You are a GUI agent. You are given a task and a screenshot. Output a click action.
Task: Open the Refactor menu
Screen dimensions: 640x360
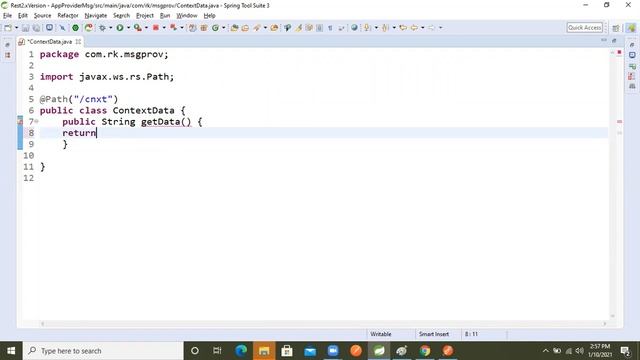coord(68,16)
